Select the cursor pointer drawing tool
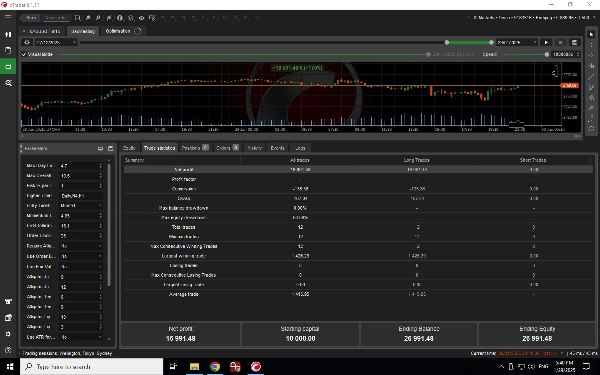This screenshot has width=600, height=375. (x=591, y=34)
